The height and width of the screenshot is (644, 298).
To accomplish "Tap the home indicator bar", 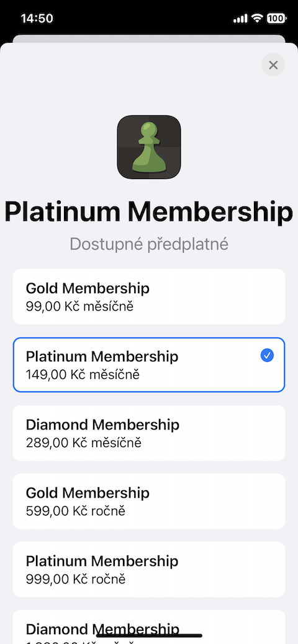I will 149,636.
